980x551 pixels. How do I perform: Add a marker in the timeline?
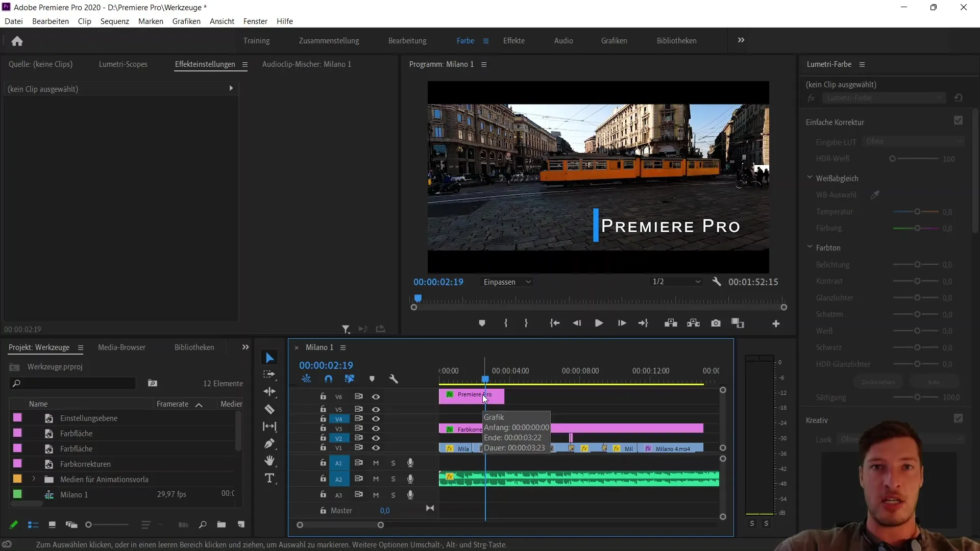[372, 379]
